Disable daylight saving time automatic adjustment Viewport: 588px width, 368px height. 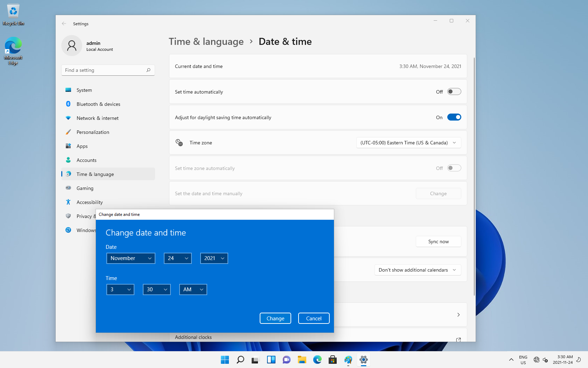[454, 117]
